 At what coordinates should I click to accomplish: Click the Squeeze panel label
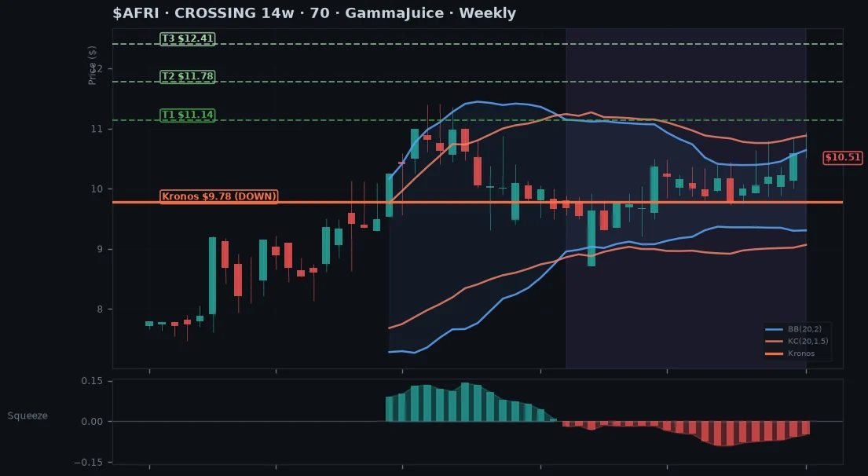(x=27, y=416)
